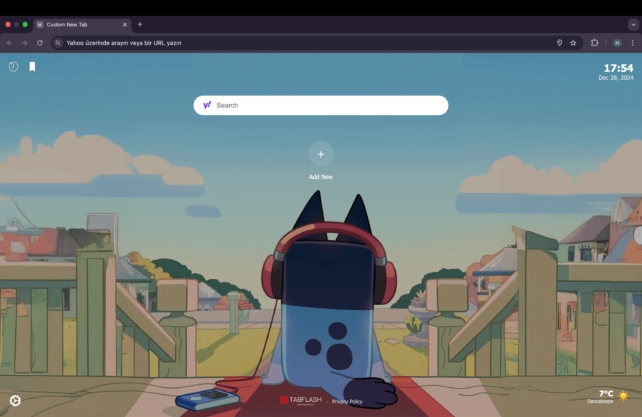Click the sun weather icon
This screenshot has width=642, height=417.
click(x=623, y=396)
